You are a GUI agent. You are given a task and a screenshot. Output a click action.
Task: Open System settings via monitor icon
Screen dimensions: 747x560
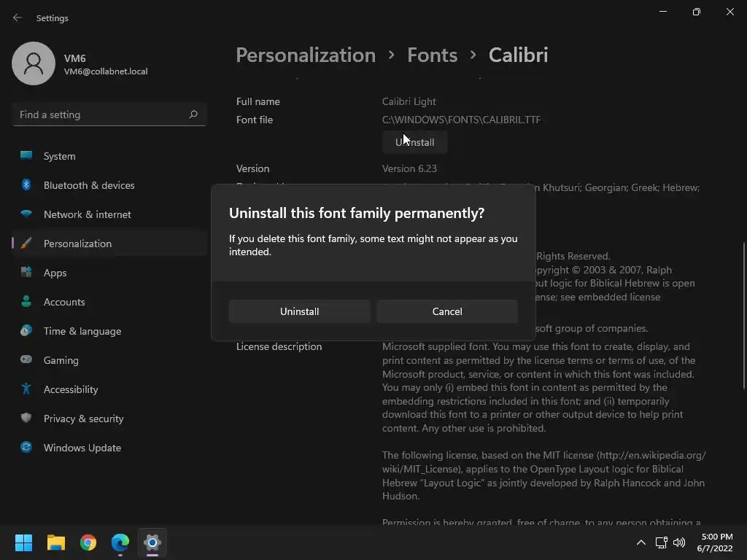coord(26,156)
